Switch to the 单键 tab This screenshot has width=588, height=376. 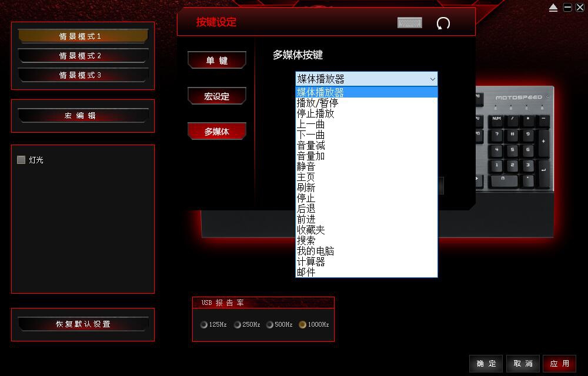[x=216, y=61]
